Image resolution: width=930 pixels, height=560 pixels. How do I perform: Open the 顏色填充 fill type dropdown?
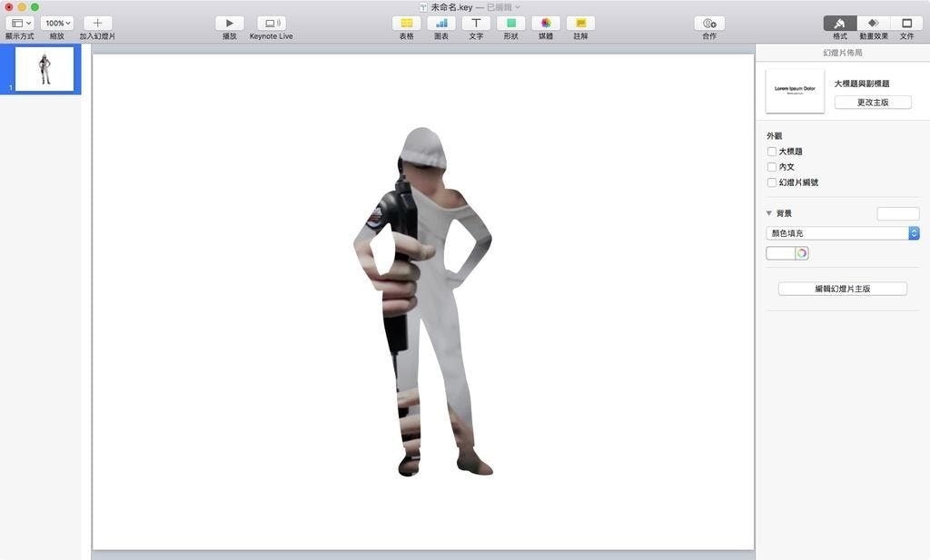click(x=843, y=233)
